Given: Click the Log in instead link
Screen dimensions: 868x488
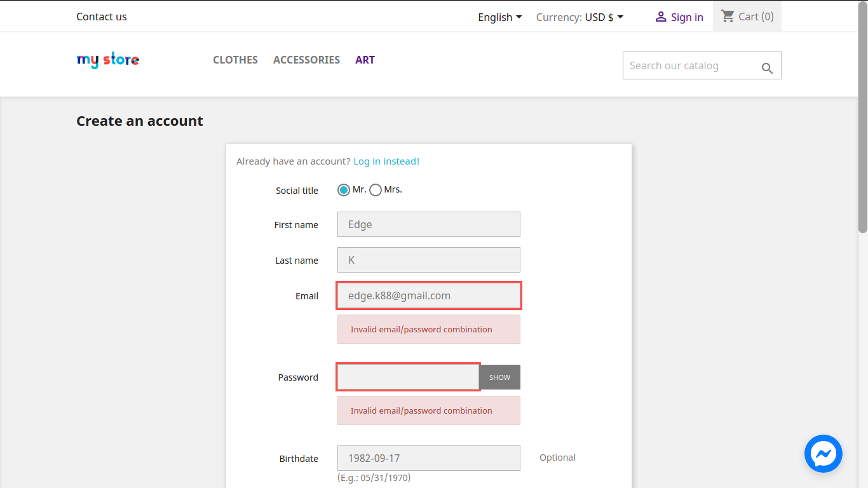Looking at the screenshot, I should click(386, 161).
